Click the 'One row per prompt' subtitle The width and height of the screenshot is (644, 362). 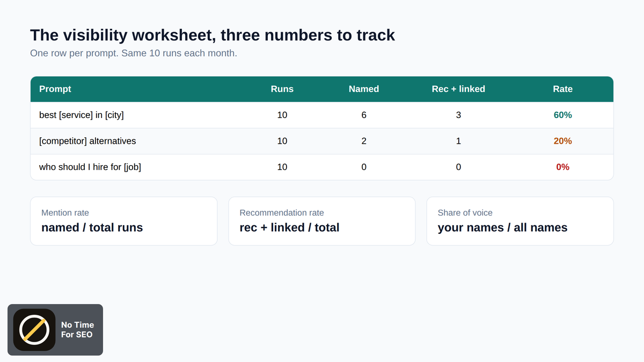134,54
